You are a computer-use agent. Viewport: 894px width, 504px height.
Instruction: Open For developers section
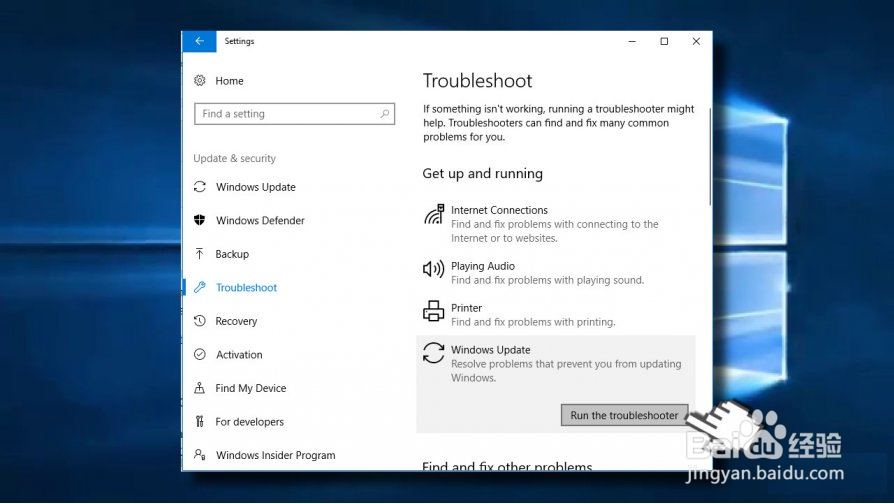[250, 422]
